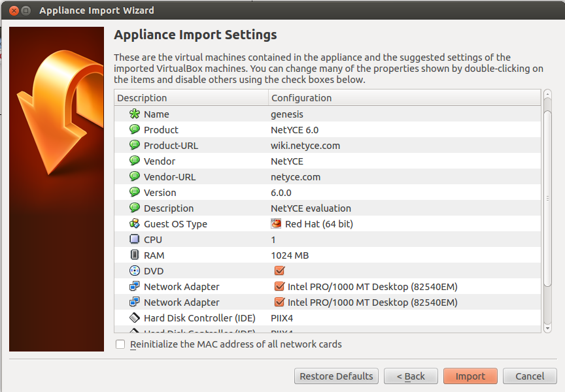This screenshot has width=565, height=392.
Task: Click the Red Hat OS icon
Action: pyautogui.click(x=277, y=224)
